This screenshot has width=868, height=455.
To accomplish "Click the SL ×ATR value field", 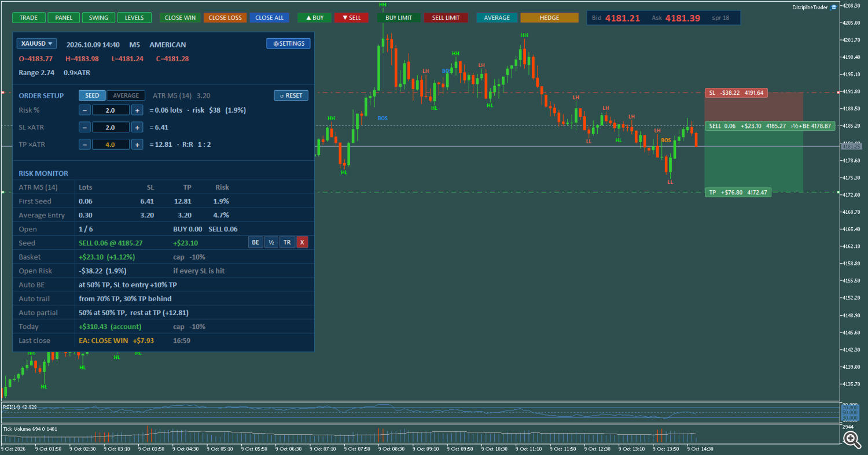I will (111, 127).
